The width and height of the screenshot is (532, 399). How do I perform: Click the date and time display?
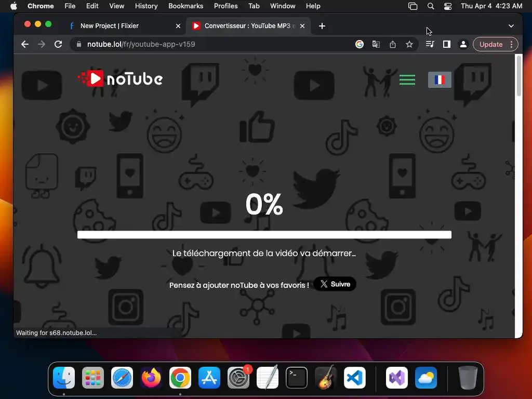coord(491,6)
